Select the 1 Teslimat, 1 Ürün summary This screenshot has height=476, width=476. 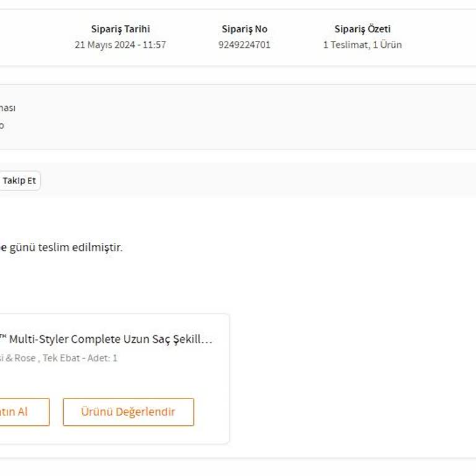(x=363, y=45)
